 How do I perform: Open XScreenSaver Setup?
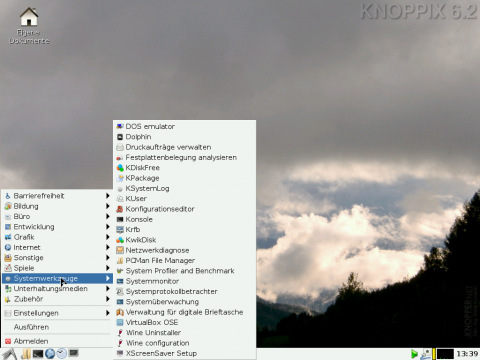184,353
